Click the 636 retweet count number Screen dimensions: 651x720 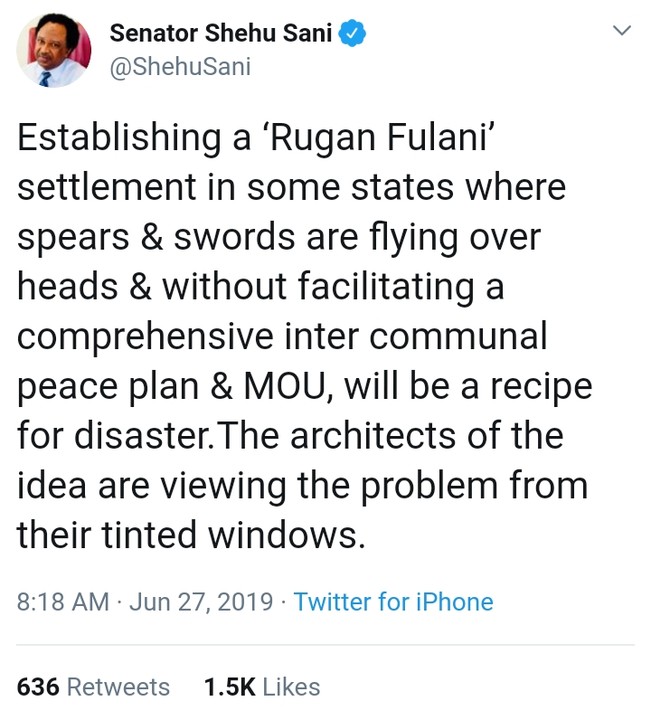[38, 687]
